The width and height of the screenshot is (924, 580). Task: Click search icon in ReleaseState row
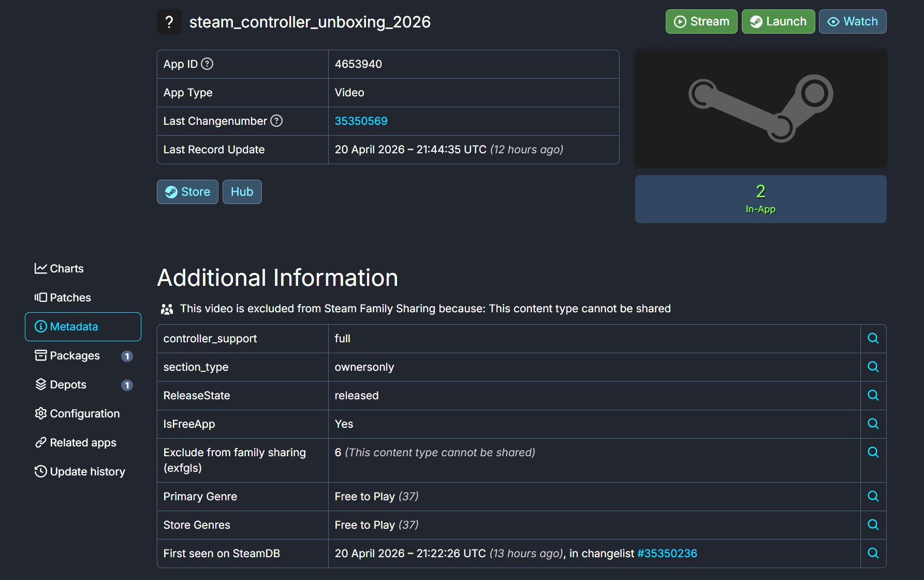click(x=873, y=395)
